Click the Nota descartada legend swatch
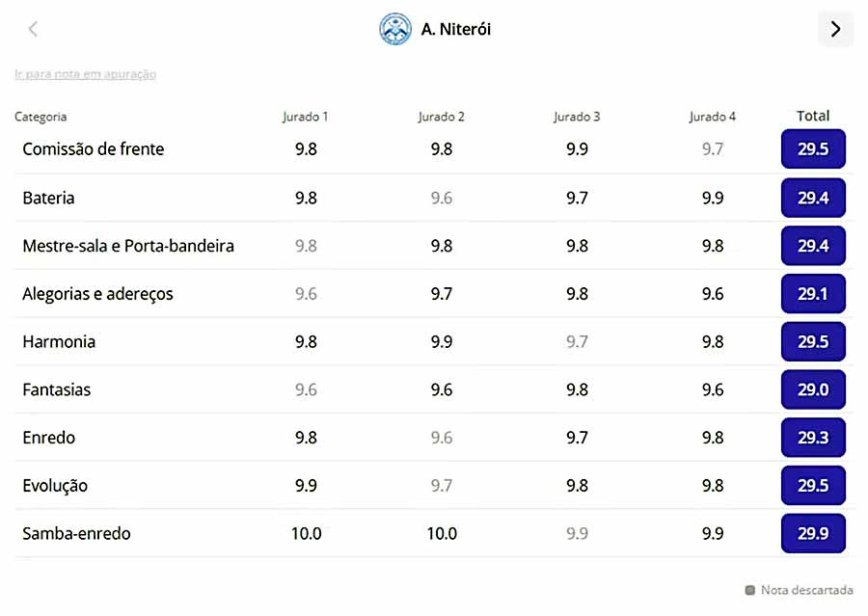The width and height of the screenshot is (868, 616). (750, 590)
